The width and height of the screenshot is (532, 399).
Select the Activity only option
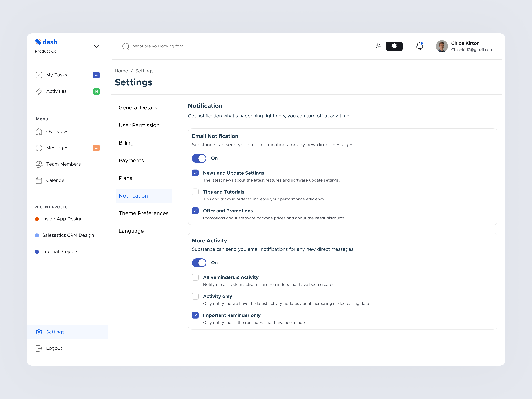pyautogui.click(x=195, y=296)
